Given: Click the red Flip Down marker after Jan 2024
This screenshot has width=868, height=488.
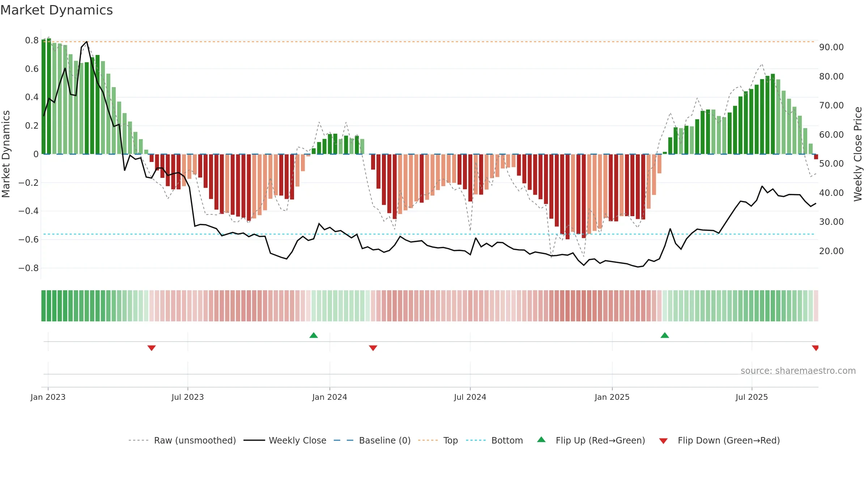Looking at the screenshot, I should [373, 348].
